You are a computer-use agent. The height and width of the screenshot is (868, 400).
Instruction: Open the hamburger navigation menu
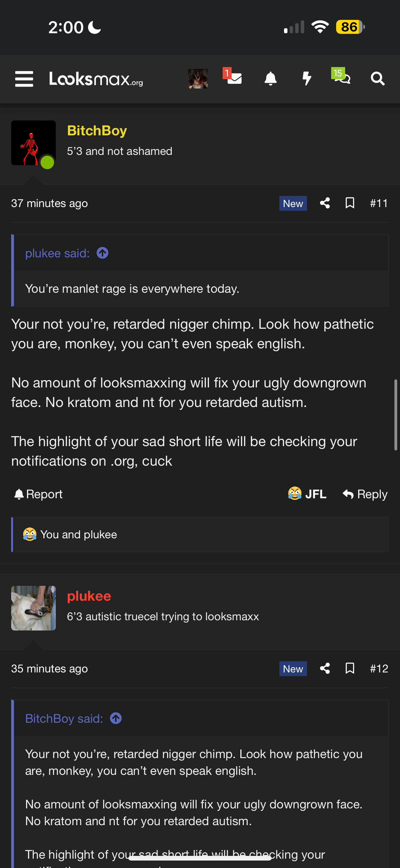coord(24,79)
